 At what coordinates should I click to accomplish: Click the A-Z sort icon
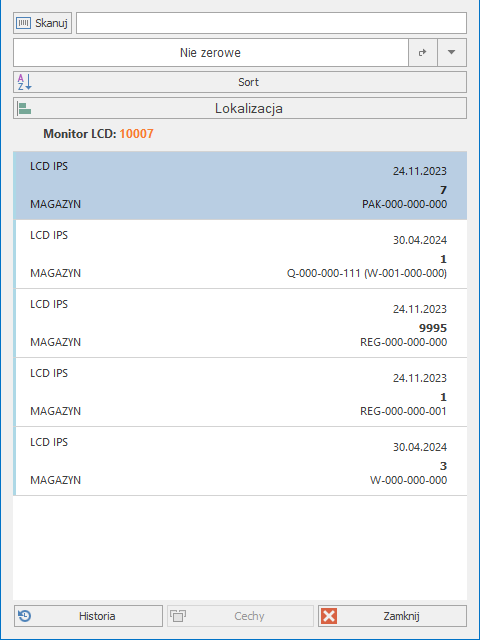point(24,82)
